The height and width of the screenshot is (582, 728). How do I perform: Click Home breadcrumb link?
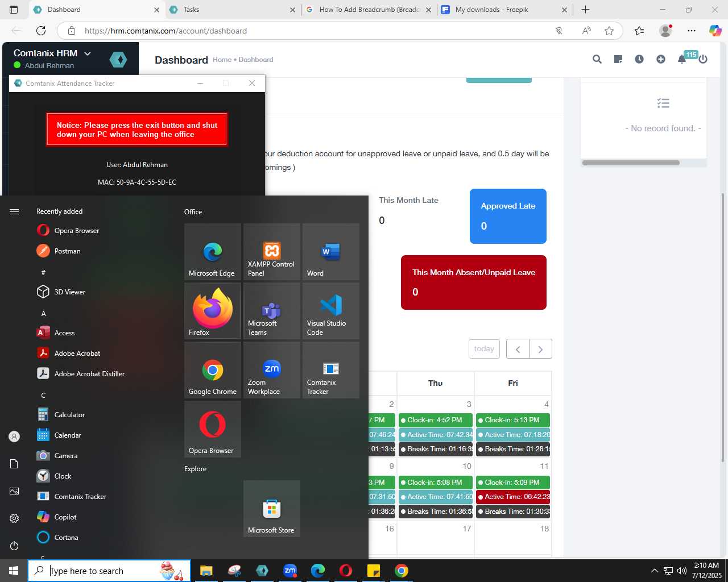pos(222,60)
